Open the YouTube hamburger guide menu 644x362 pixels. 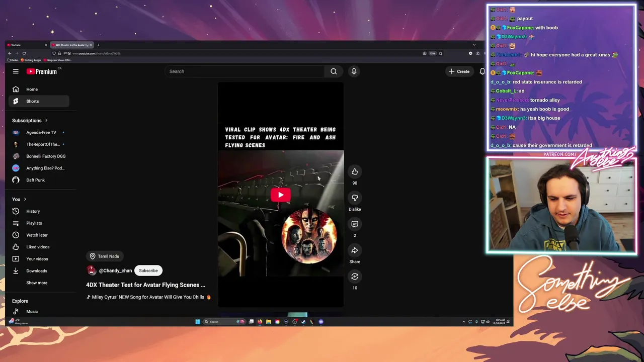coord(16,71)
